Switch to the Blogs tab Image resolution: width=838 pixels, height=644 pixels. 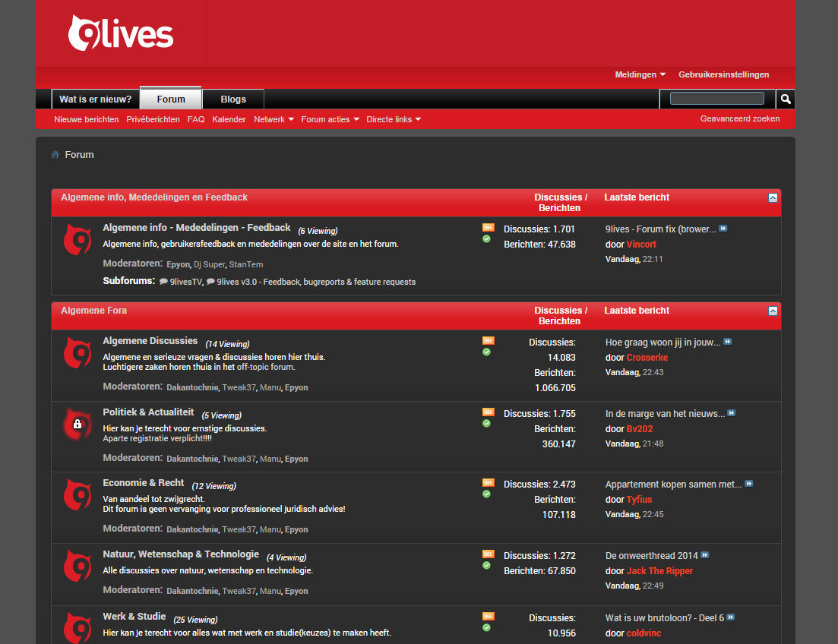(232, 99)
